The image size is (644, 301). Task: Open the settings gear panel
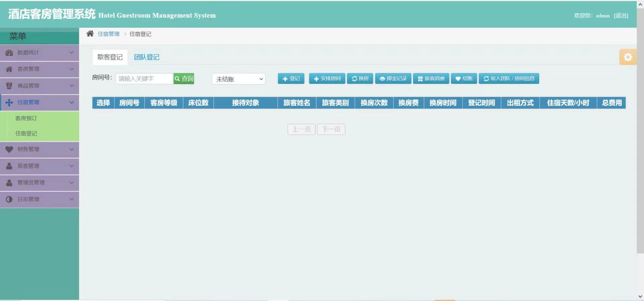628,57
